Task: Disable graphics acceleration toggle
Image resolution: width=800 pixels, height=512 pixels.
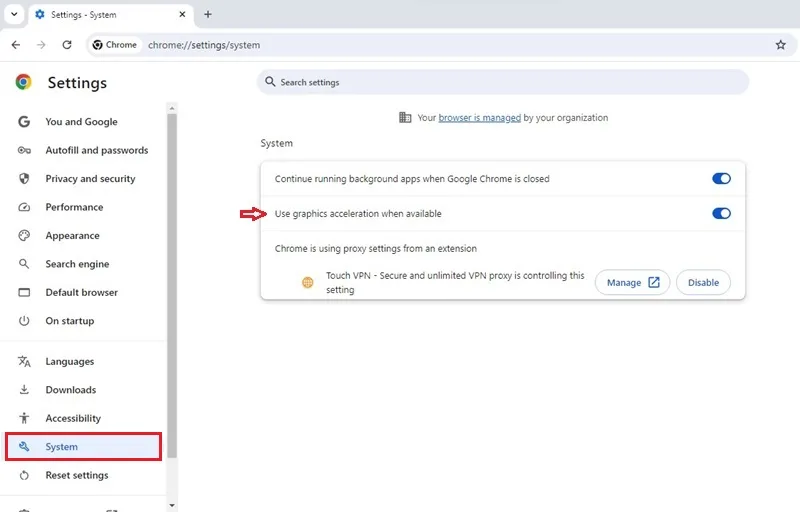Action: coord(721,213)
